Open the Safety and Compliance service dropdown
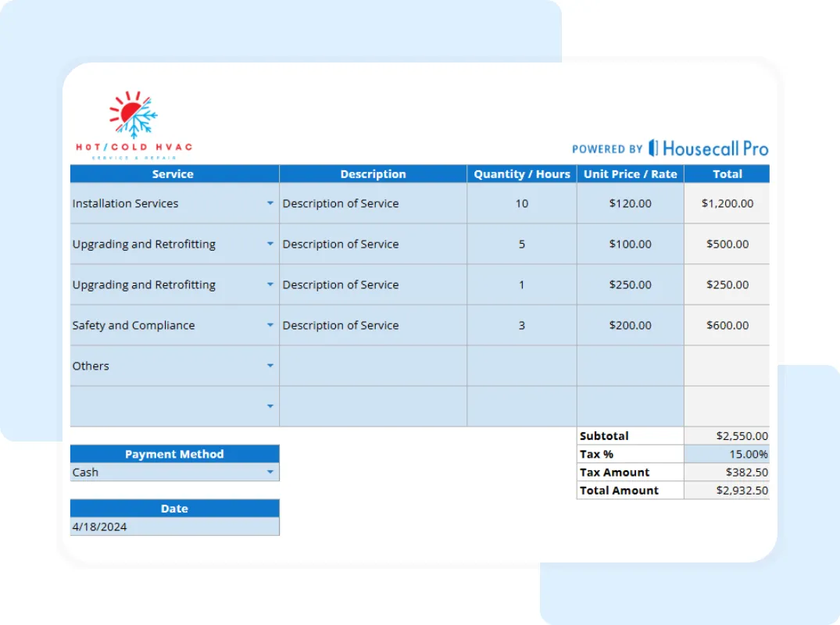The width and height of the screenshot is (840, 625). coord(270,325)
